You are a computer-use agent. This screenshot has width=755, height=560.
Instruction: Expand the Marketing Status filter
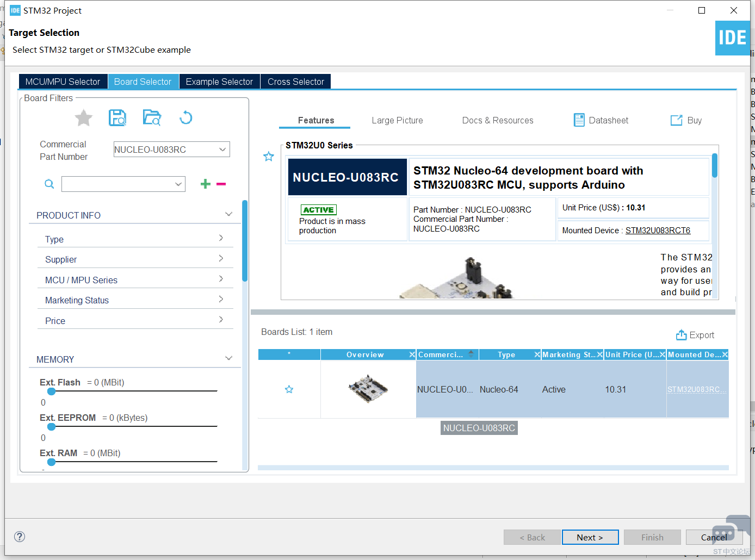click(221, 299)
